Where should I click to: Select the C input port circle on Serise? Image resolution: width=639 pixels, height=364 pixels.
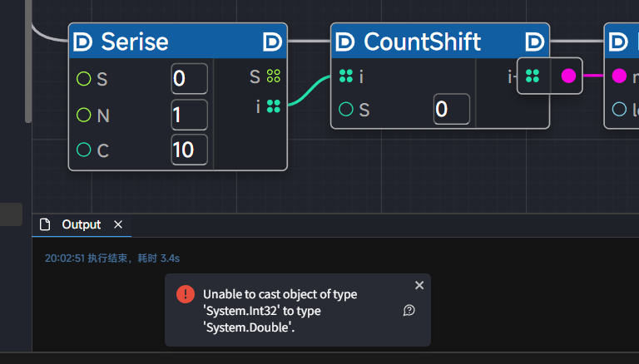[x=83, y=150]
